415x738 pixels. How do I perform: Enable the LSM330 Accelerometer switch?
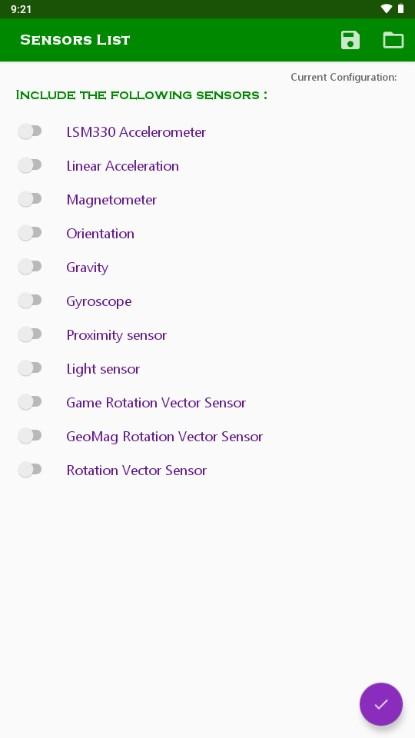[30, 132]
